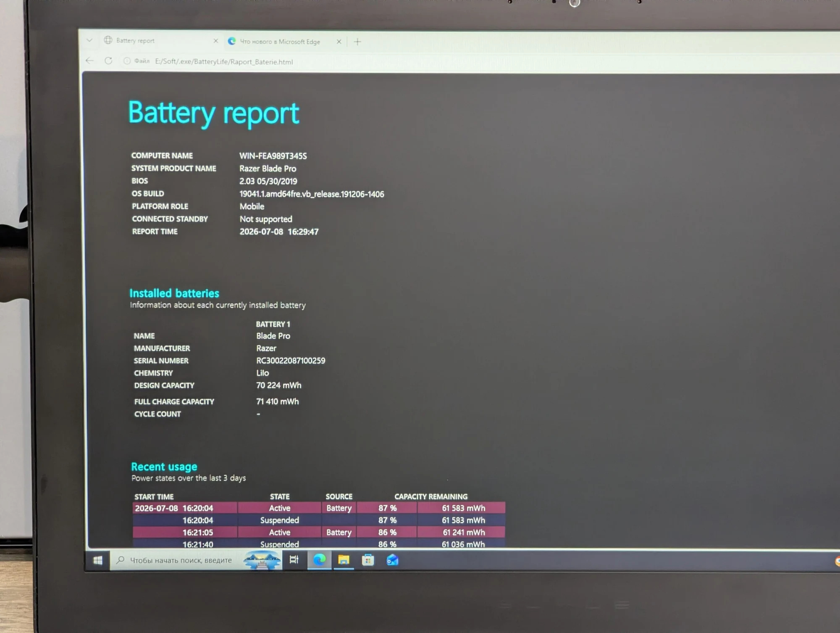Click the Edge icon on the taskbar

click(x=320, y=559)
